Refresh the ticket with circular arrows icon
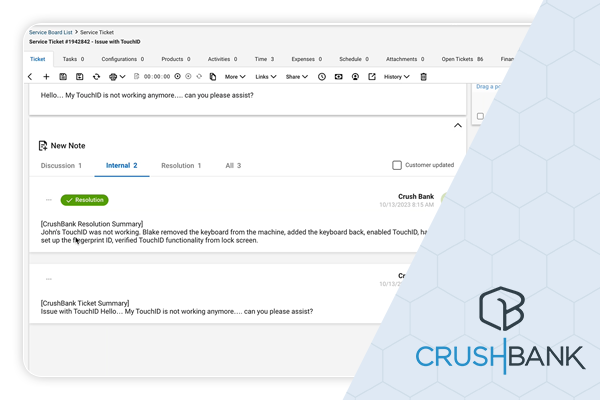The width and height of the screenshot is (600, 400). pyautogui.click(x=96, y=77)
